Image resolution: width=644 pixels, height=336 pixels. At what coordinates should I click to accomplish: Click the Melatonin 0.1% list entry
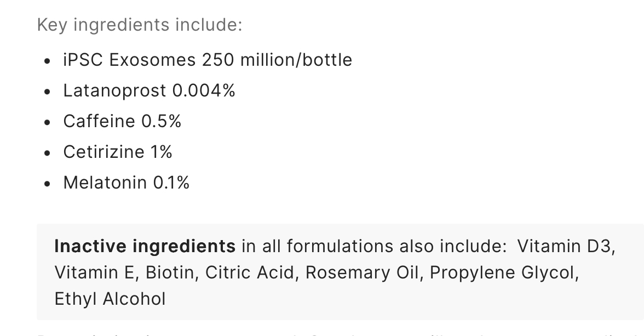(126, 183)
